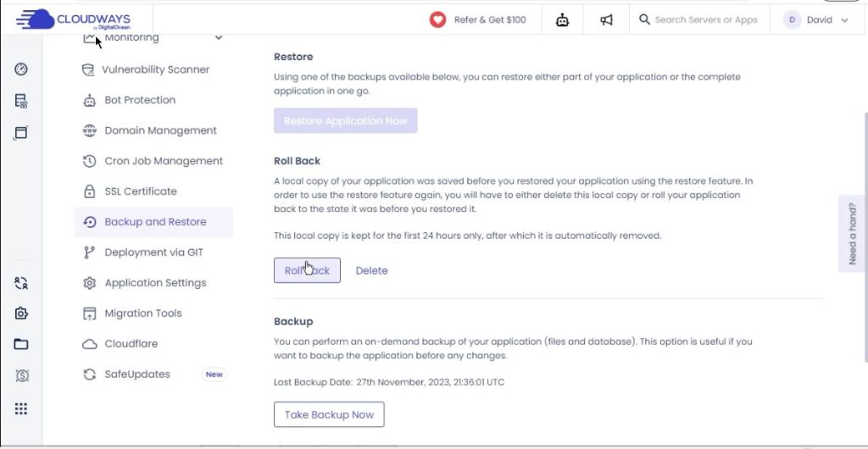Click the Take Backup Now button

pos(329,414)
